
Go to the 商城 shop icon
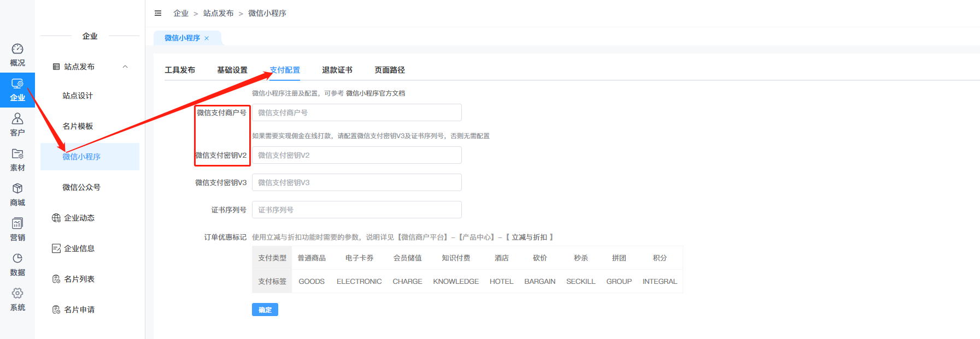[17, 189]
